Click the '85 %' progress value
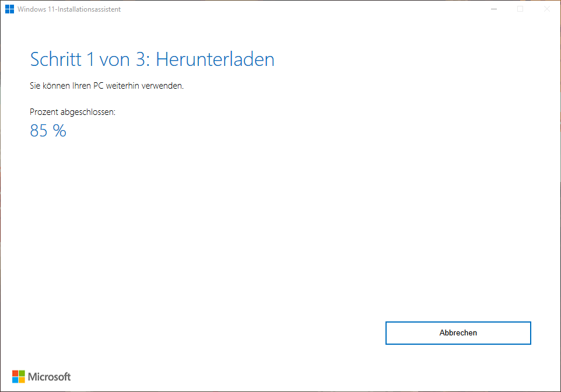 48,131
